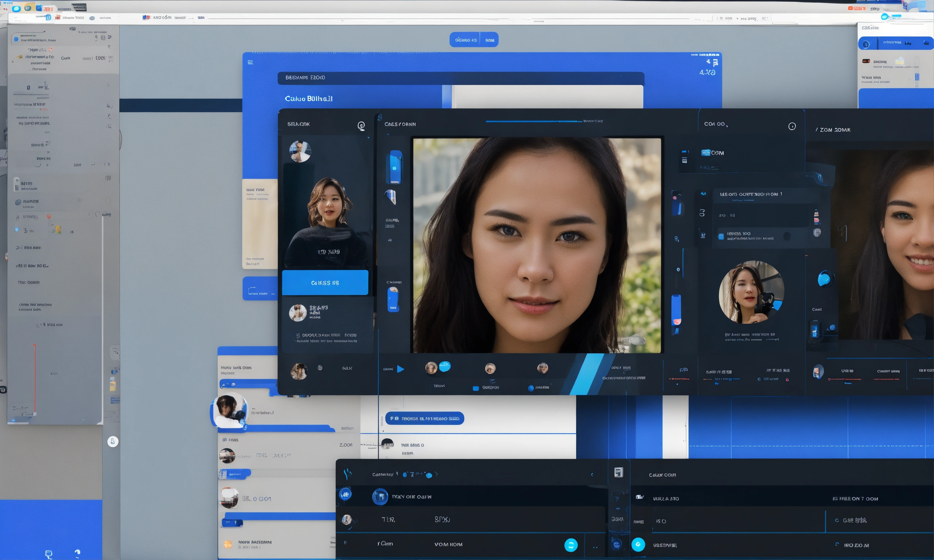Click the blue chat bubble beside first participant
Screen dimensions: 934x560
(x=445, y=366)
